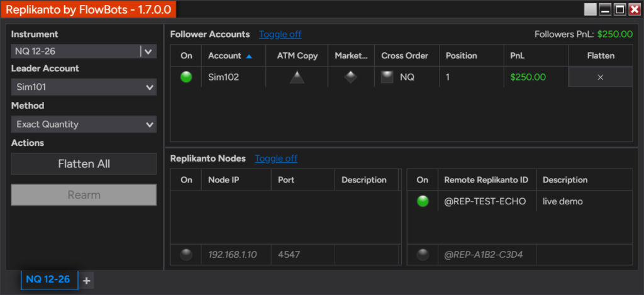The width and height of the screenshot is (644, 295).
Task: Click the live demo description cell
Action: (584, 201)
